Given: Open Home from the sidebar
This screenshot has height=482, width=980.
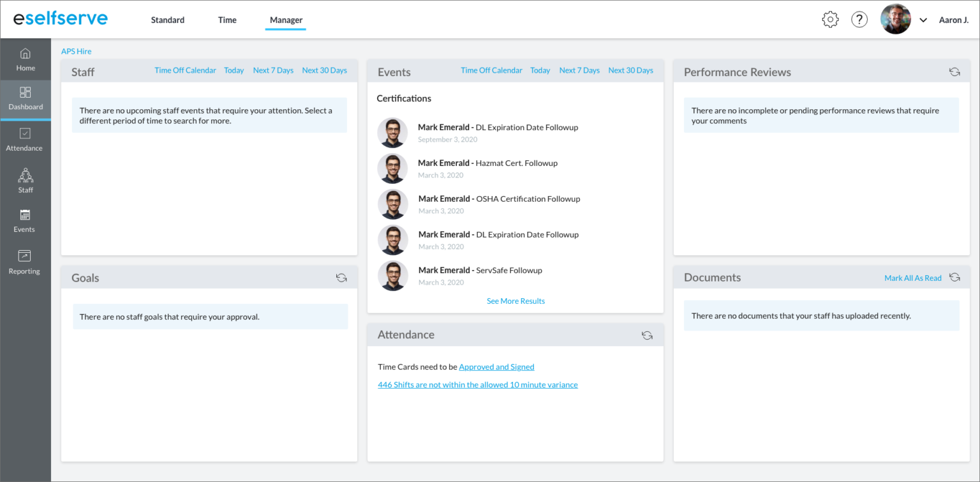Looking at the screenshot, I should pos(26,59).
